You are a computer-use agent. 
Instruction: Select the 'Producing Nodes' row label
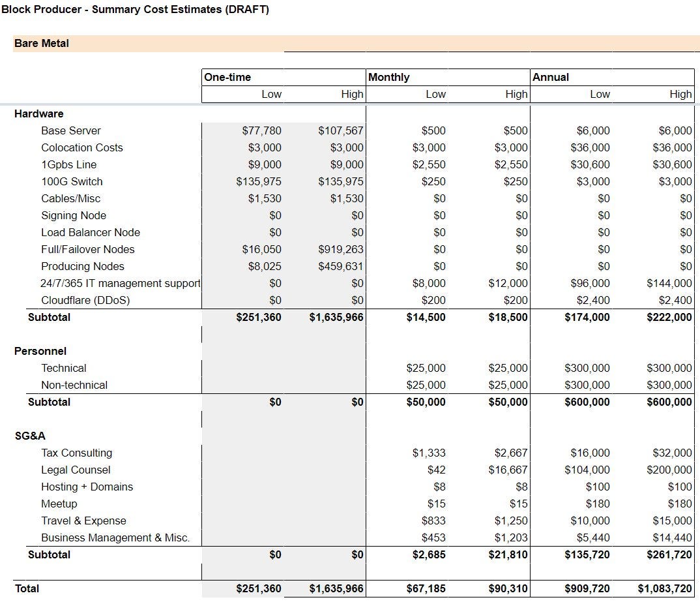83,266
